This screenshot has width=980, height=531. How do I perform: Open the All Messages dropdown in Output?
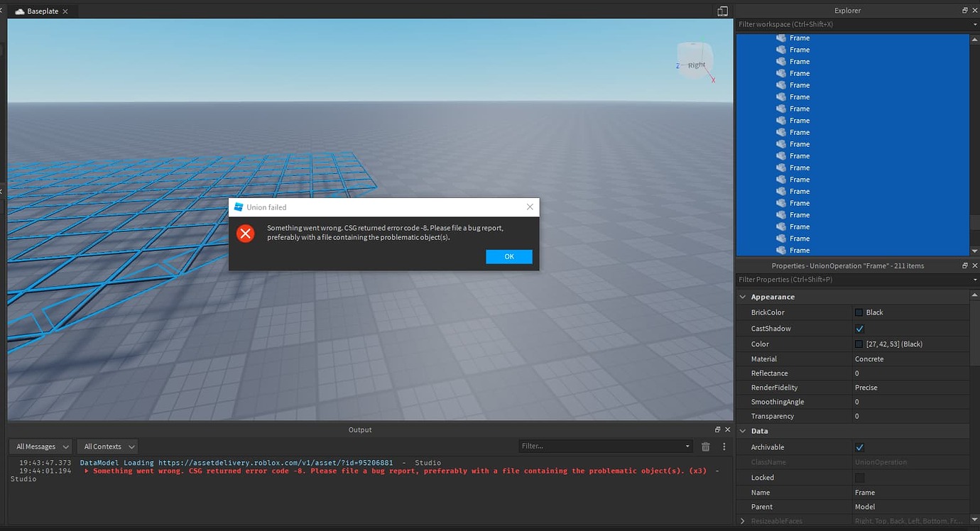click(x=41, y=447)
